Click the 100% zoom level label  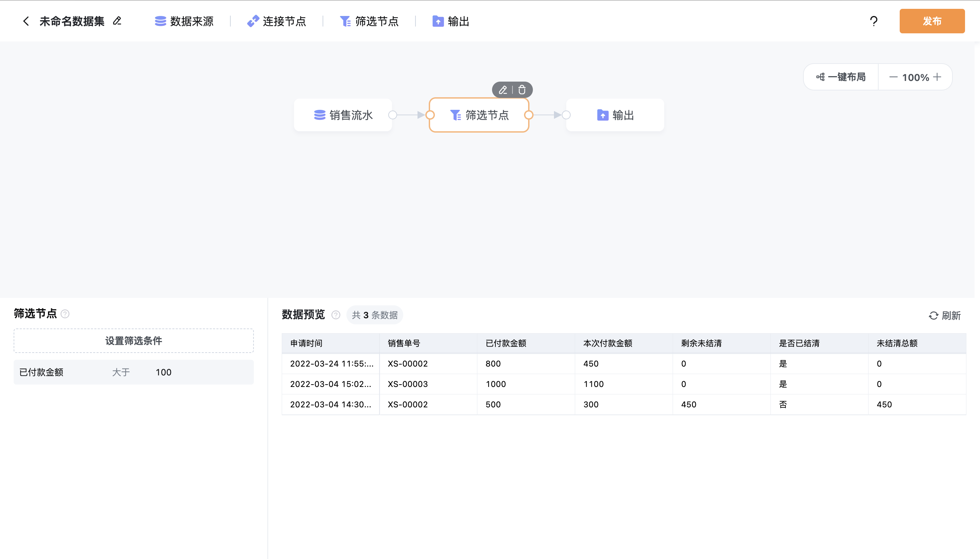[915, 78]
